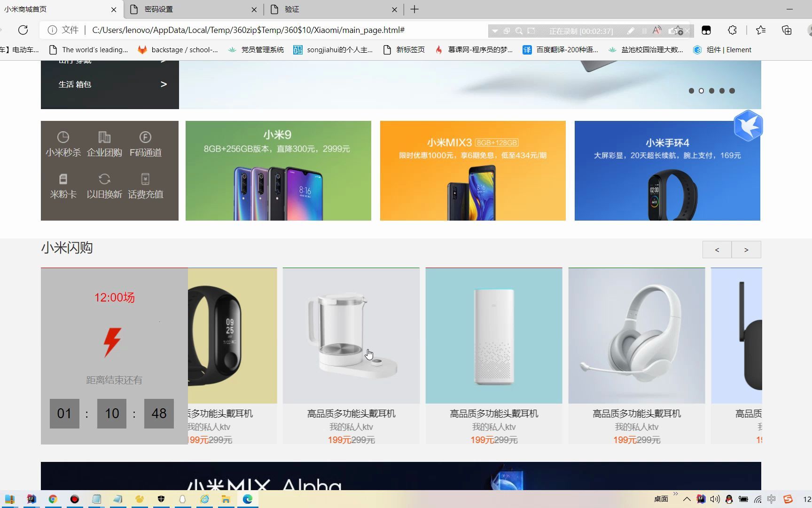812x508 pixels.
Task: Click the 企业团购 building icon
Action: [x=104, y=137]
